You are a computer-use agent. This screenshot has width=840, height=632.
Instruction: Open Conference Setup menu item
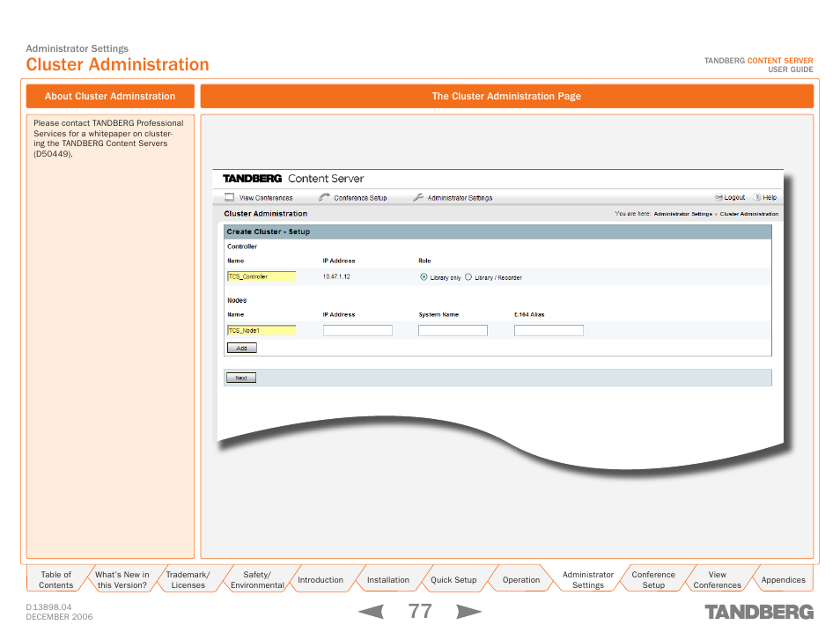coord(360,198)
